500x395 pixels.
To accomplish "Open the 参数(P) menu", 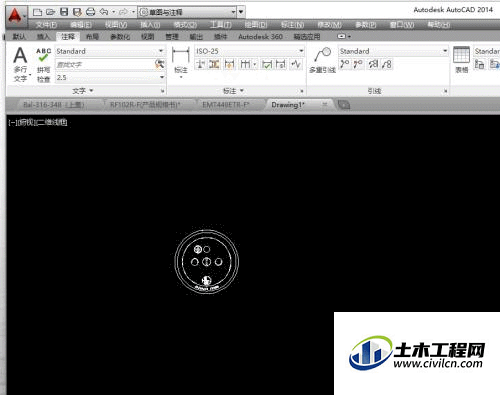I will (x=366, y=25).
